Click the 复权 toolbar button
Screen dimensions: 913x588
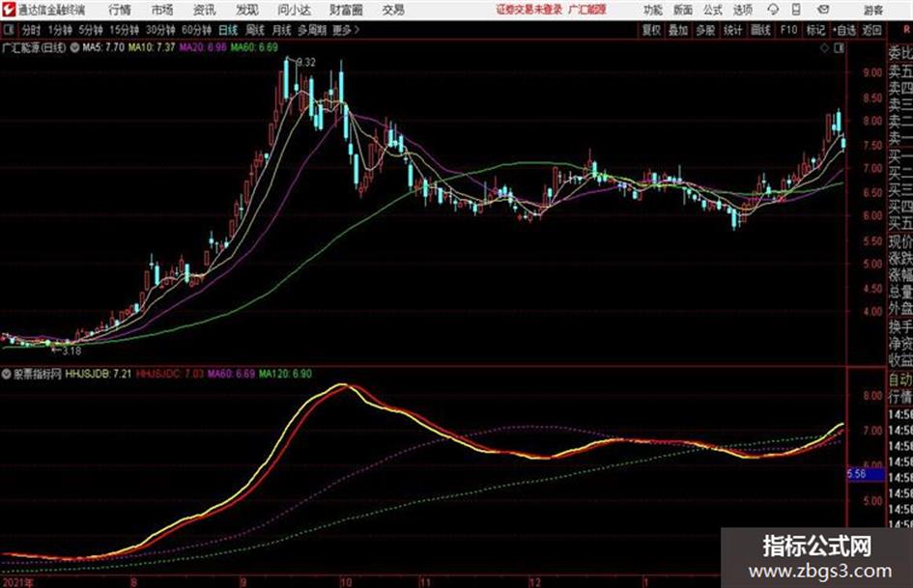click(x=651, y=30)
